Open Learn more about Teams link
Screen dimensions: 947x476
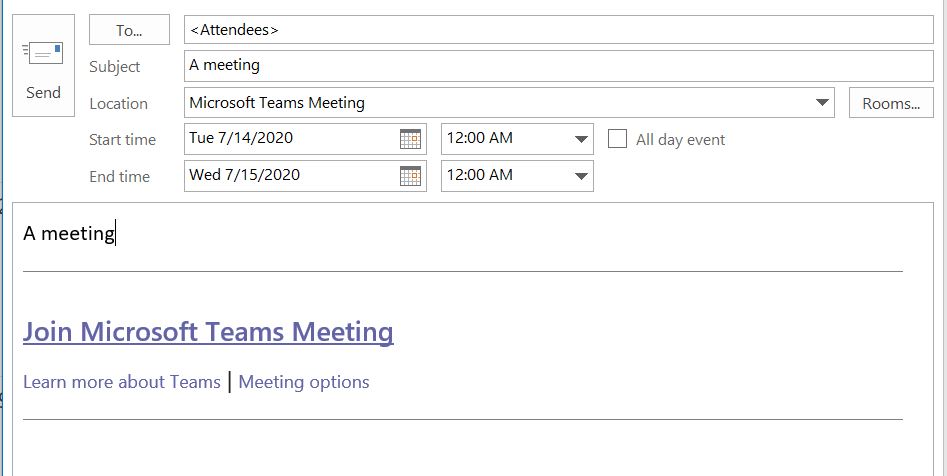[x=122, y=382]
